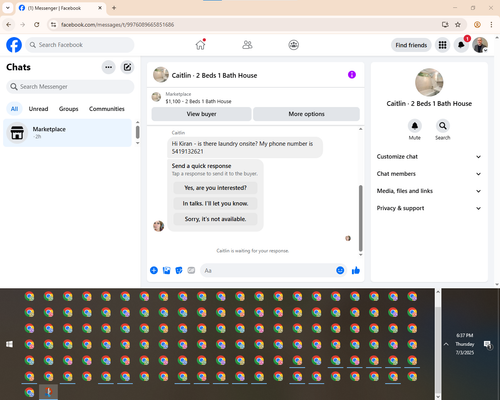This screenshot has width=500, height=400.
Task: Open the Windows notification center icon
Action: 488,345
